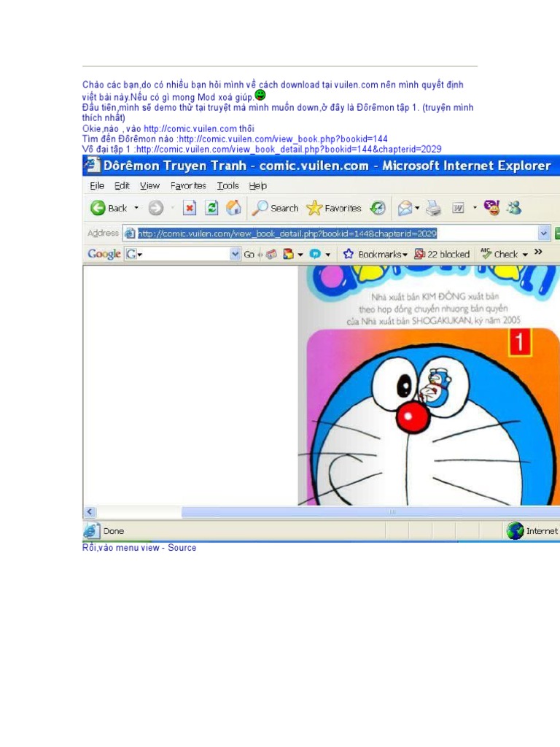
Task: Open the Address bar dropdown list
Action: click(544, 233)
